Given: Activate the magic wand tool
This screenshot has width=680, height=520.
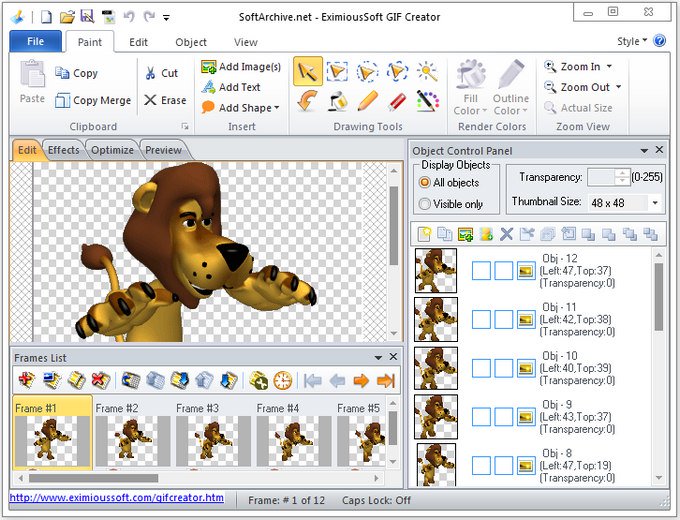Looking at the screenshot, I should (427, 72).
